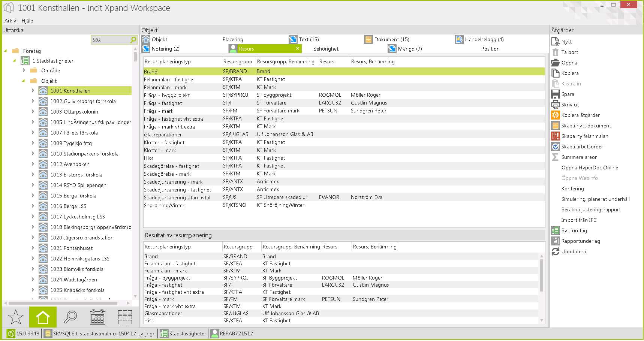Open the Hjälp menu
644x341 pixels.
point(27,21)
